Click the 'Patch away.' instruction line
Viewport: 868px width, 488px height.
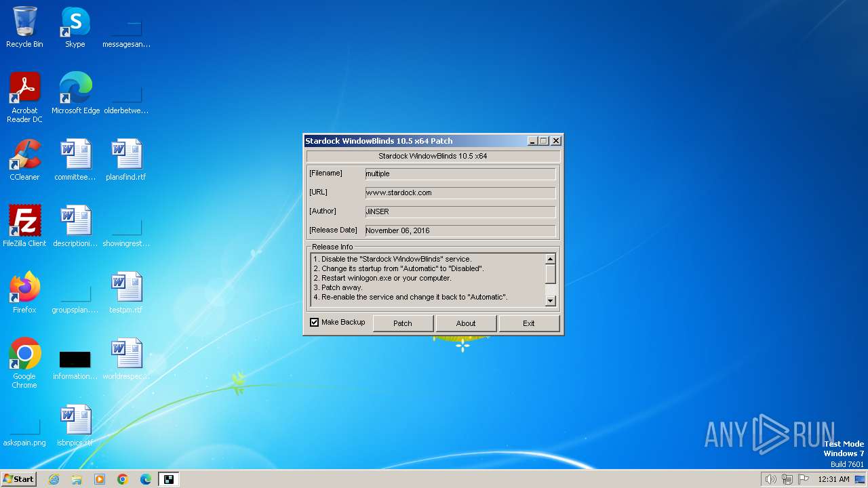click(x=338, y=287)
